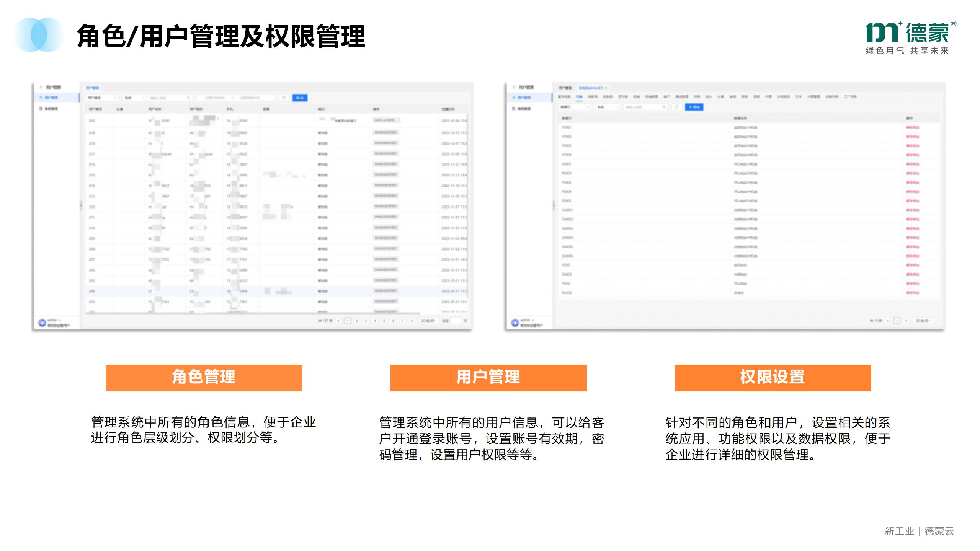The height and width of the screenshot is (551, 980).
Task: Select 用户管理 sidebar item in left screenshot
Action: 57,98
